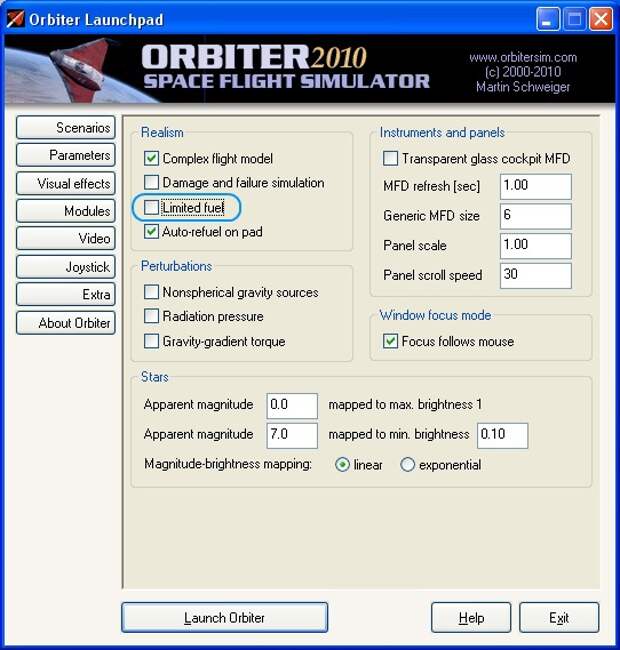Click the Orbiter Launchpad title bar icon
The height and width of the screenshot is (650, 620).
[15, 19]
